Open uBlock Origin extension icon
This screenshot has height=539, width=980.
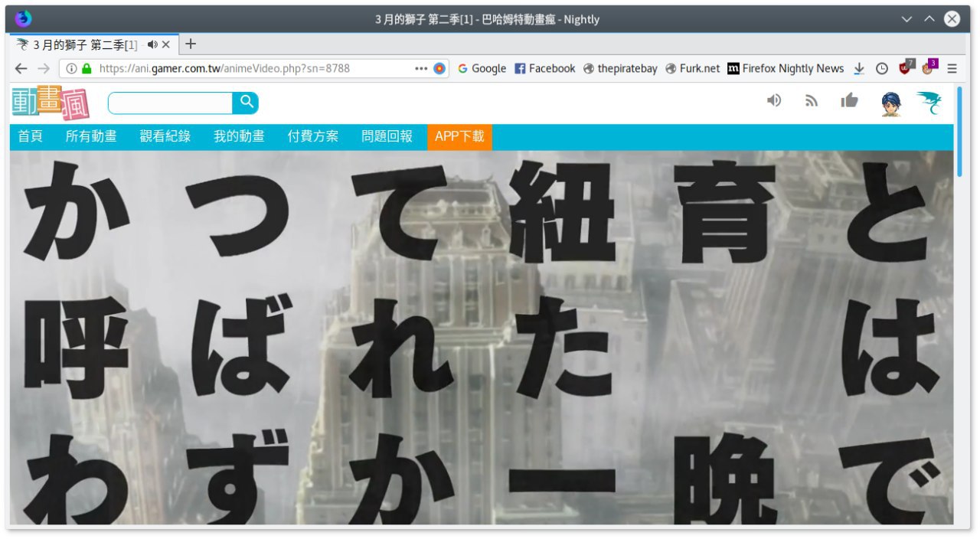pos(906,67)
